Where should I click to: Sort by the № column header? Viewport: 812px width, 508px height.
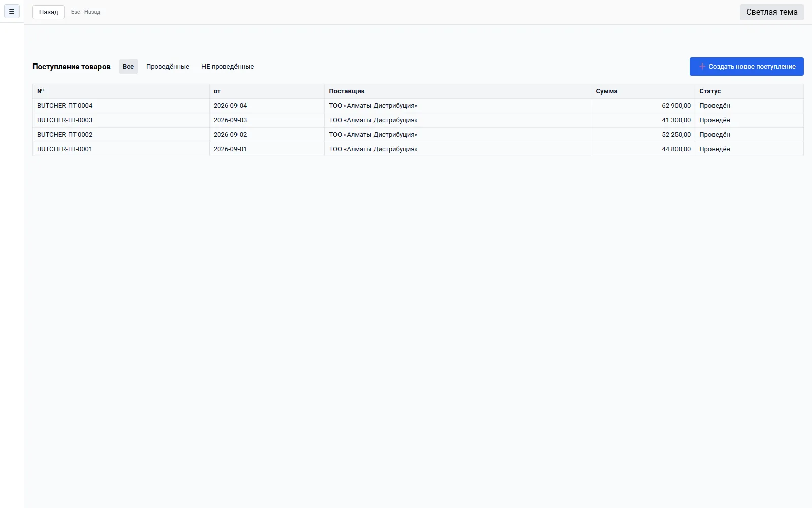point(41,91)
